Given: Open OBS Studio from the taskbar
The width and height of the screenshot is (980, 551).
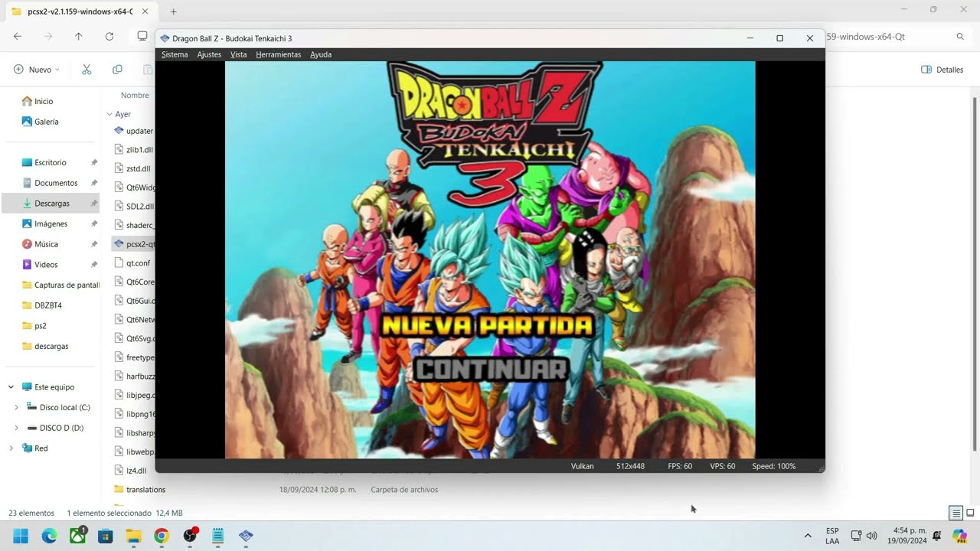Looking at the screenshot, I should 190,536.
